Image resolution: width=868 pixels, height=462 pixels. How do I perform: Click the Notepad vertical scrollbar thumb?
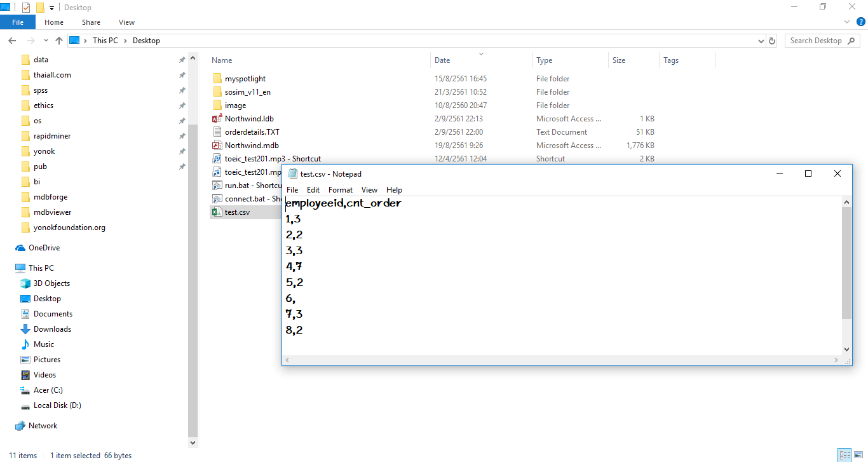click(x=846, y=263)
